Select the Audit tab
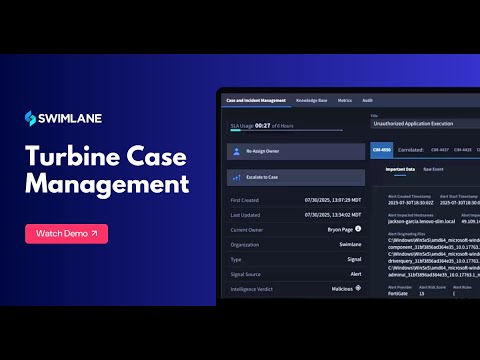Viewport: 480px width, 360px height. point(367,100)
